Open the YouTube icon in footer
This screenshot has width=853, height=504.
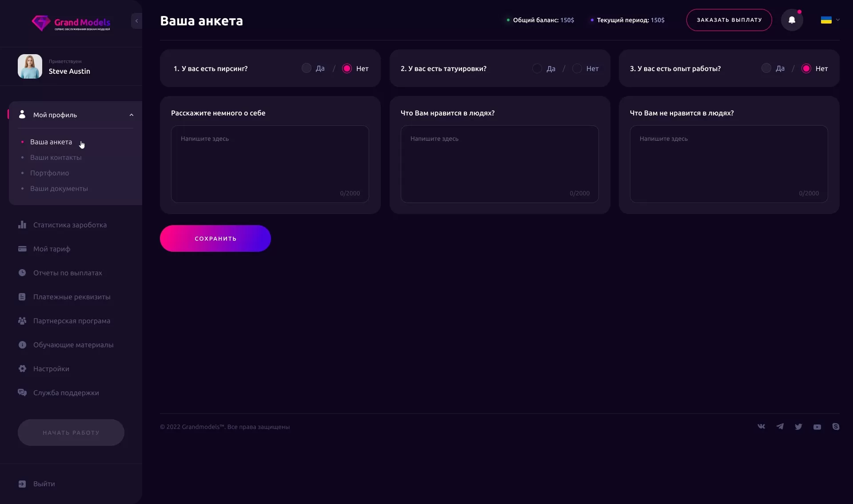click(817, 427)
